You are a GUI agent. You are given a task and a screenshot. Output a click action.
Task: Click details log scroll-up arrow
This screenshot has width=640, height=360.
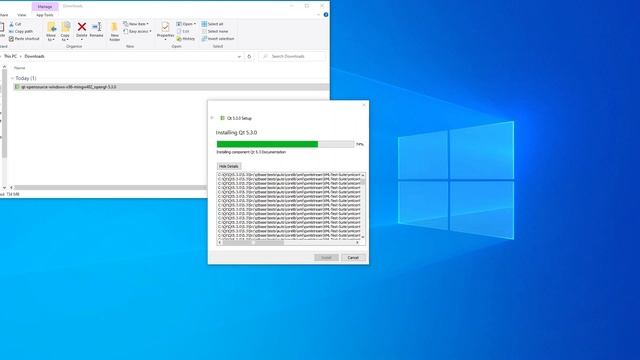(x=363, y=175)
